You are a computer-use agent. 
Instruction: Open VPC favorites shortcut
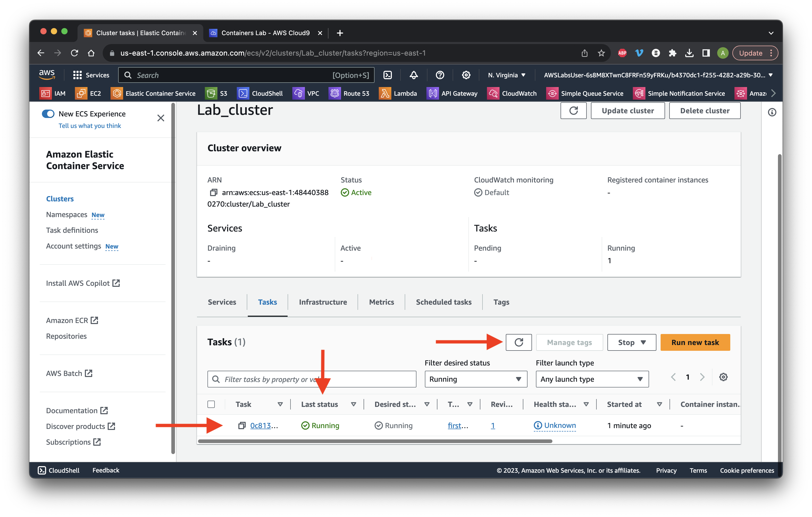(x=305, y=94)
